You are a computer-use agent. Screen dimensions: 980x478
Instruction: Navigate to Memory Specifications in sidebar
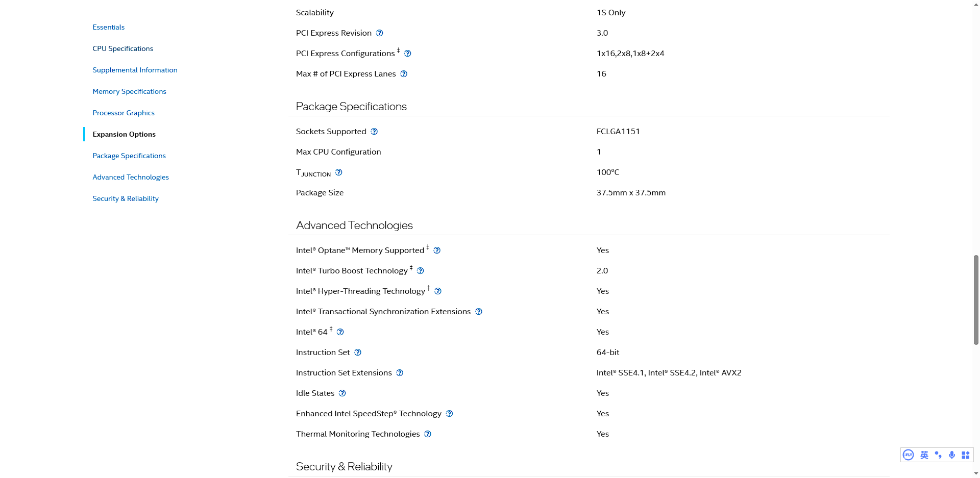point(129,91)
